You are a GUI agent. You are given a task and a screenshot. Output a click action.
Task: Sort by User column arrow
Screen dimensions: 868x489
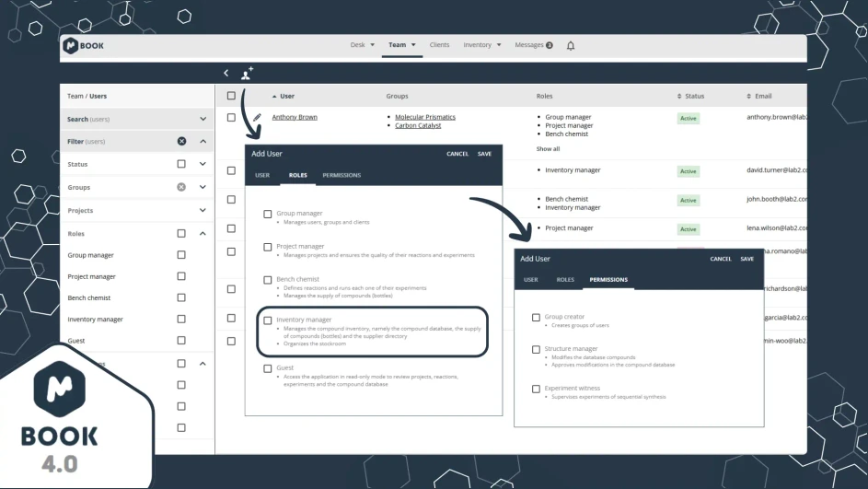tap(274, 97)
